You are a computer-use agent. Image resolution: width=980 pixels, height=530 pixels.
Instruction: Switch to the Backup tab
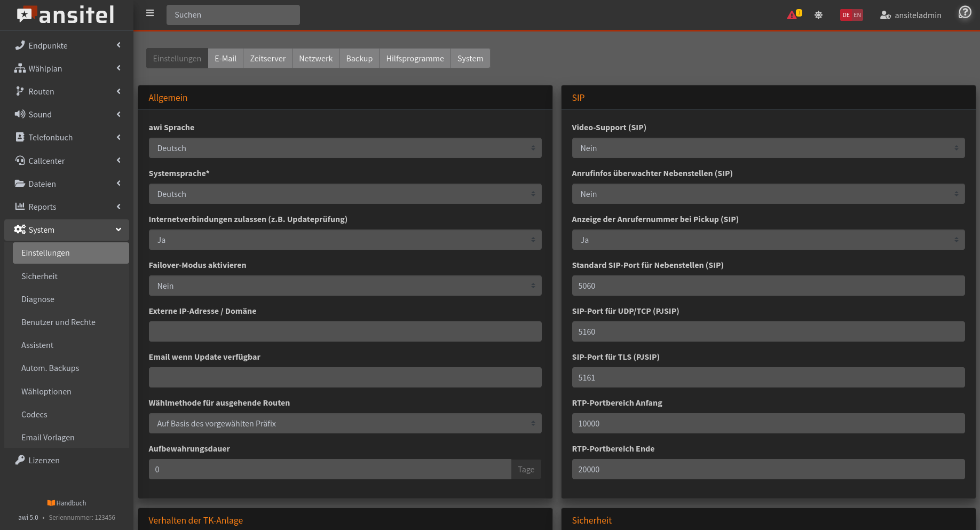coord(359,58)
